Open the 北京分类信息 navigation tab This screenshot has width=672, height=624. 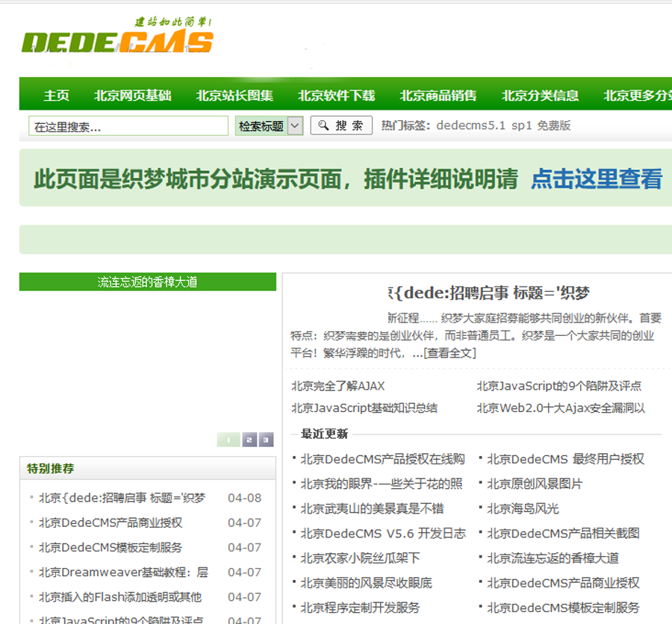coord(540,96)
